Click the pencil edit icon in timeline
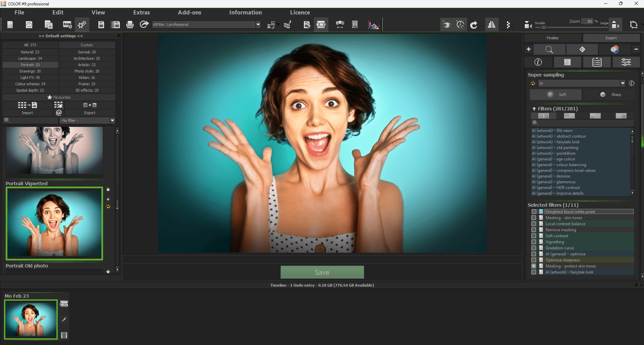 tap(64, 319)
